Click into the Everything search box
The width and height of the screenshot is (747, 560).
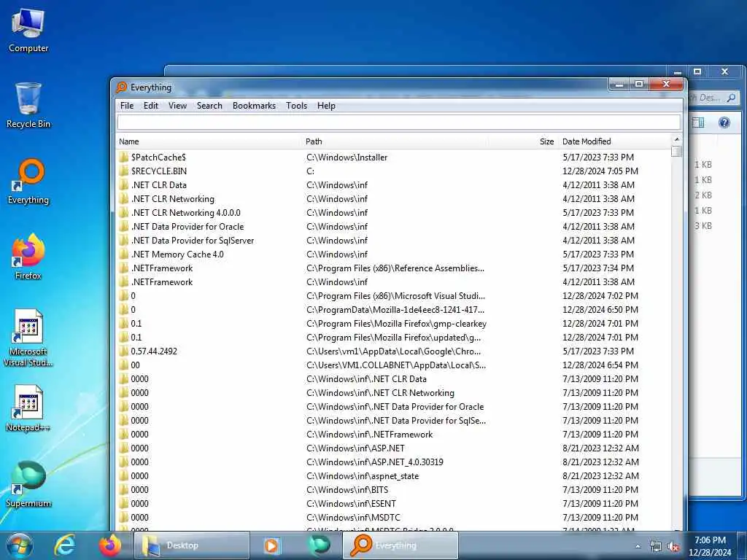[399, 122]
